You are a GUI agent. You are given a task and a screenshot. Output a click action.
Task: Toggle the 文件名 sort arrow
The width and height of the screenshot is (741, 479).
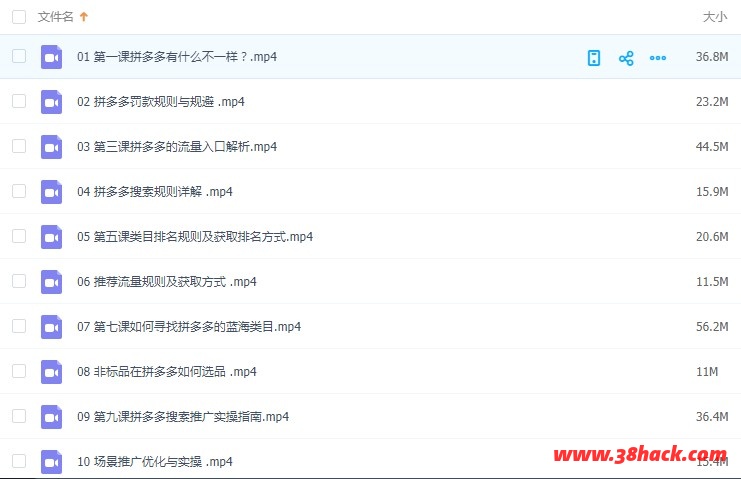84,17
